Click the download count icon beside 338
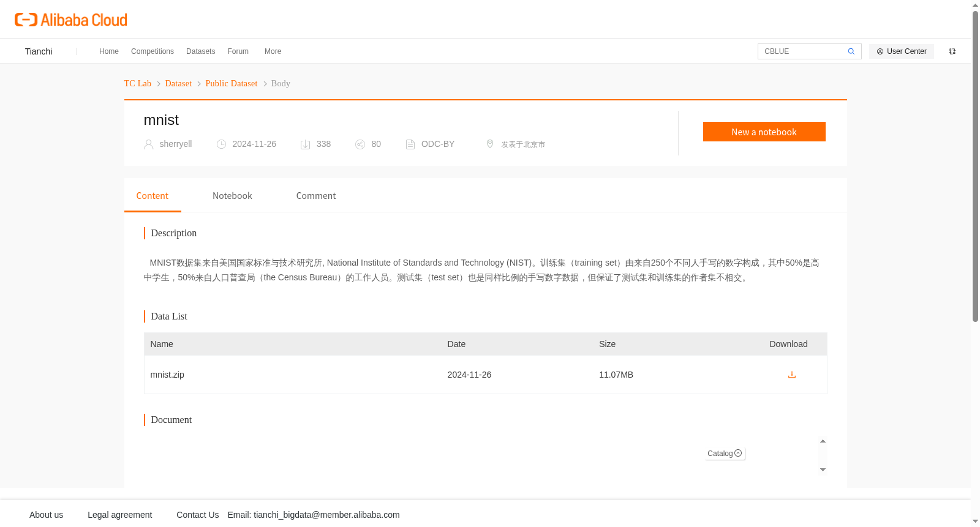 click(x=306, y=144)
